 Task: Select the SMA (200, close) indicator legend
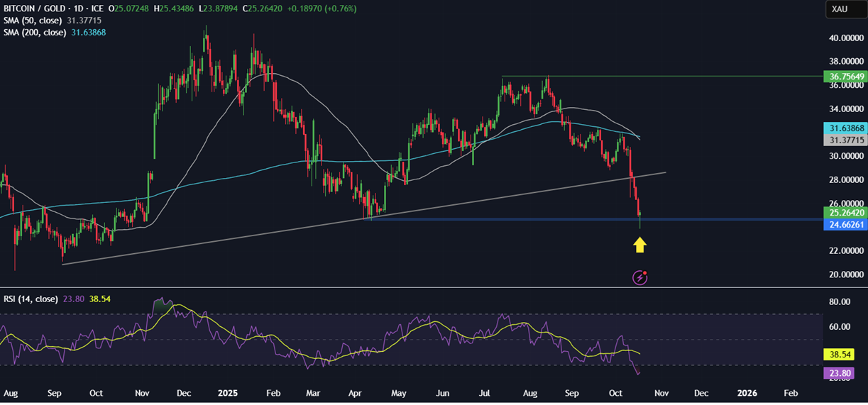(x=35, y=33)
